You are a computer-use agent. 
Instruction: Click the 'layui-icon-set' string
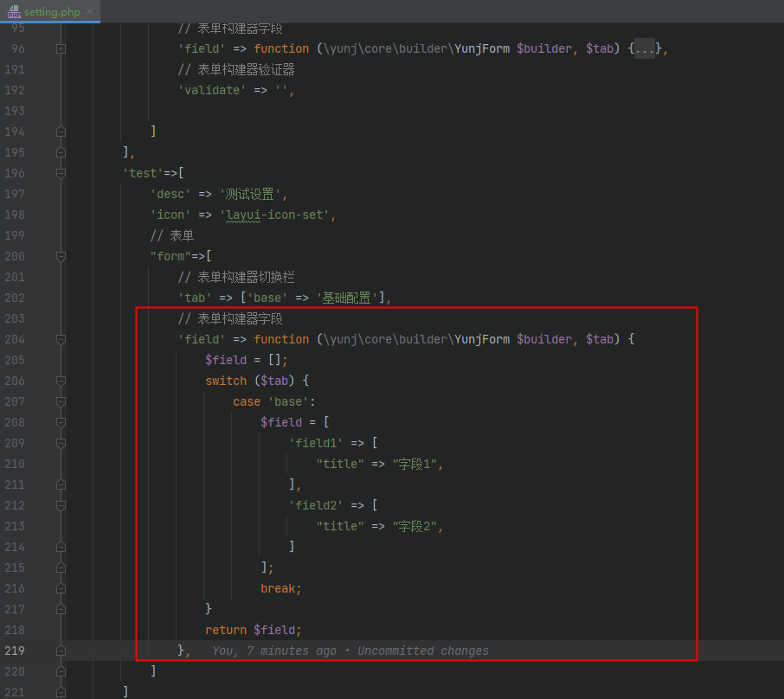[x=274, y=215]
